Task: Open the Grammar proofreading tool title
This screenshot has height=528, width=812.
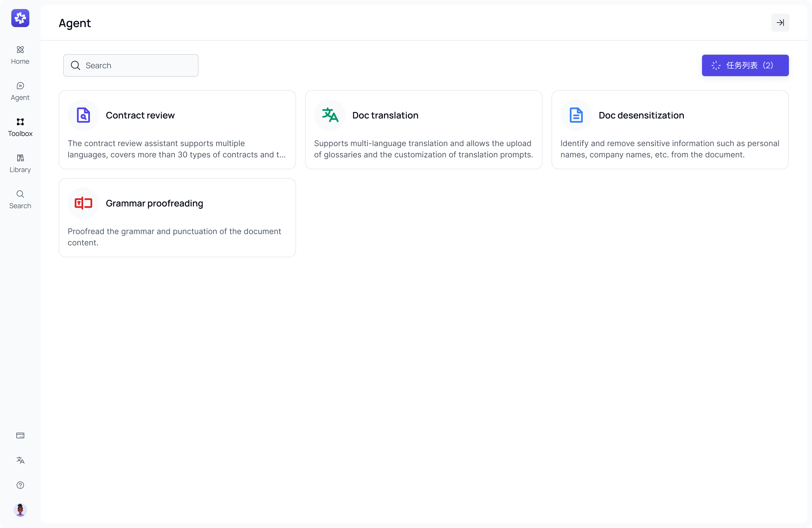Action: pos(155,203)
